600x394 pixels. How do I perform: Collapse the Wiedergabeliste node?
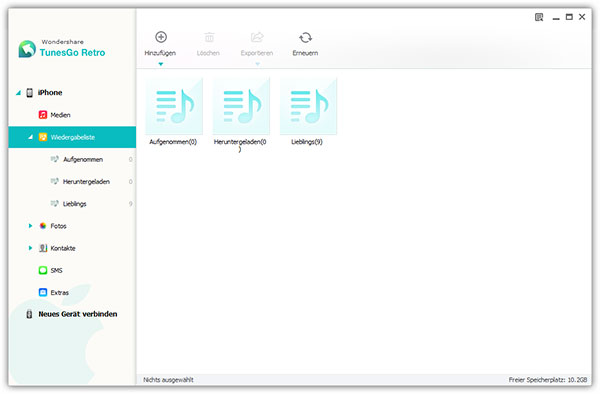30,137
